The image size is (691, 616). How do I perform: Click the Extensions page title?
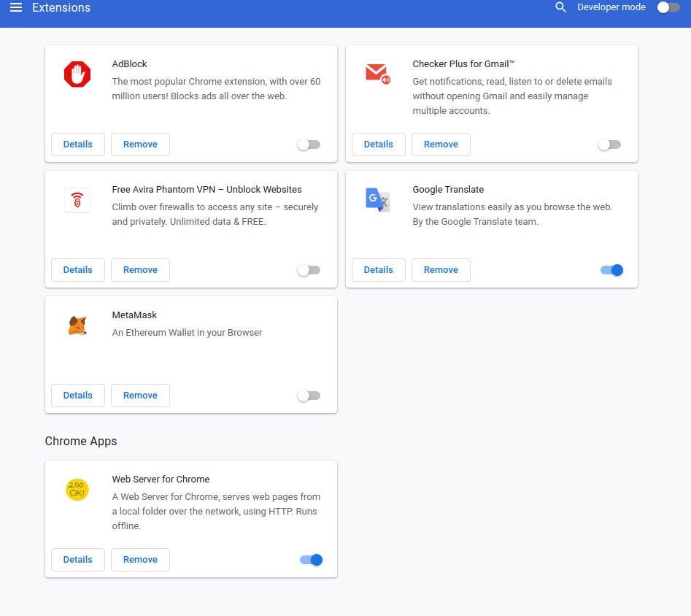pos(61,7)
